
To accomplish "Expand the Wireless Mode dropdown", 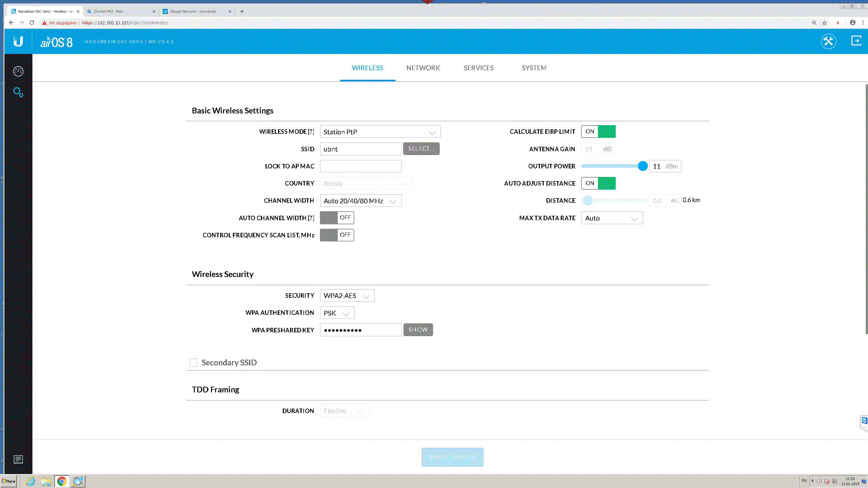I will coord(380,132).
